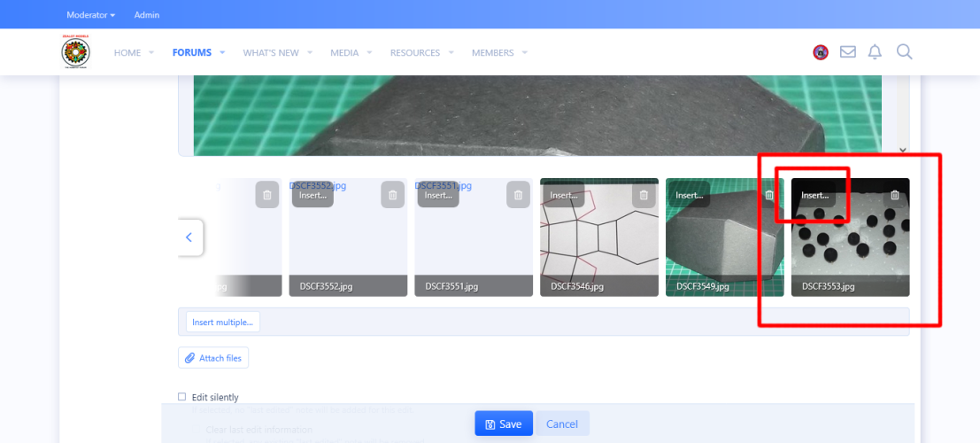Image resolution: width=980 pixels, height=443 pixels.
Task: Expand the Moderator dropdown
Action: pos(90,14)
